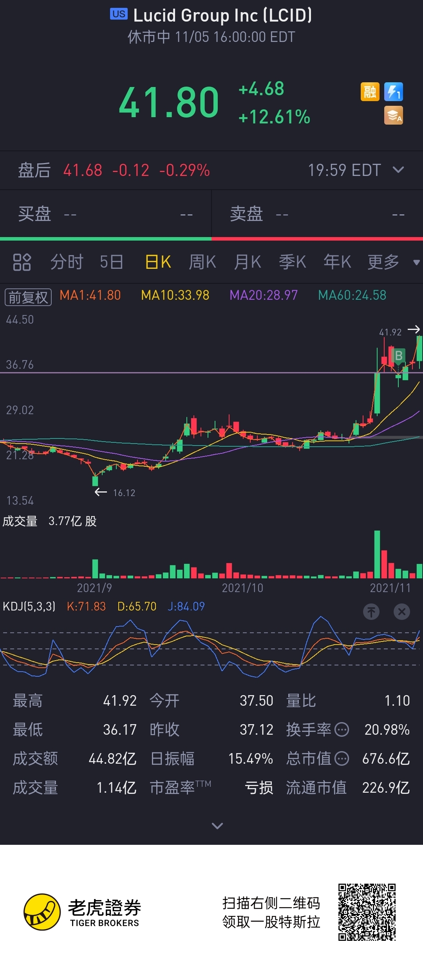
Task: Close the KDJ indicator panel
Action: pyautogui.click(x=402, y=612)
